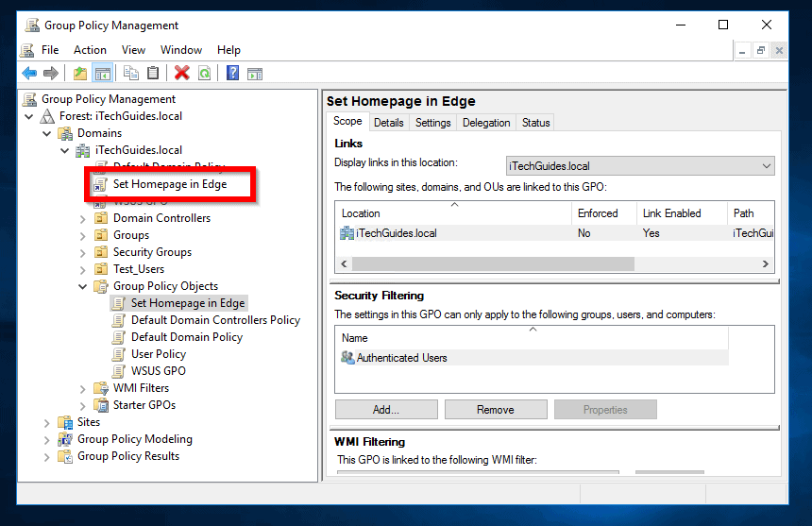
Task: Click the Link Enabled column header
Action: (x=682, y=213)
